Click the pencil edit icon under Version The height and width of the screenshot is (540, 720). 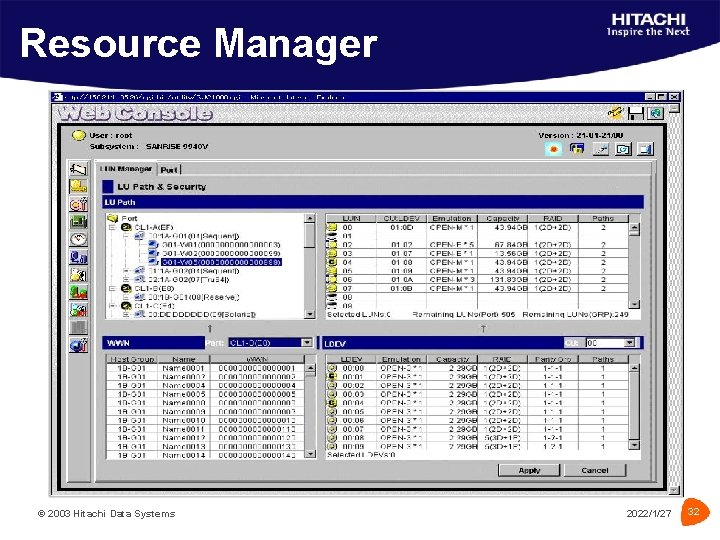[x=600, y=149]
